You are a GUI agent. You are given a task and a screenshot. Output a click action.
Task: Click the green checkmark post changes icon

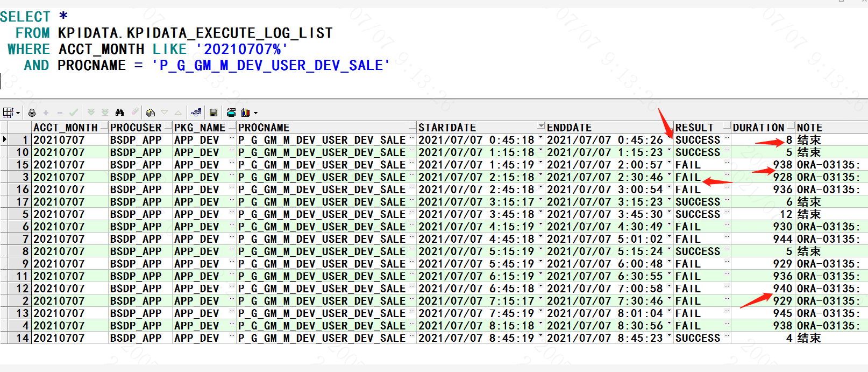(x=74, y=113)
